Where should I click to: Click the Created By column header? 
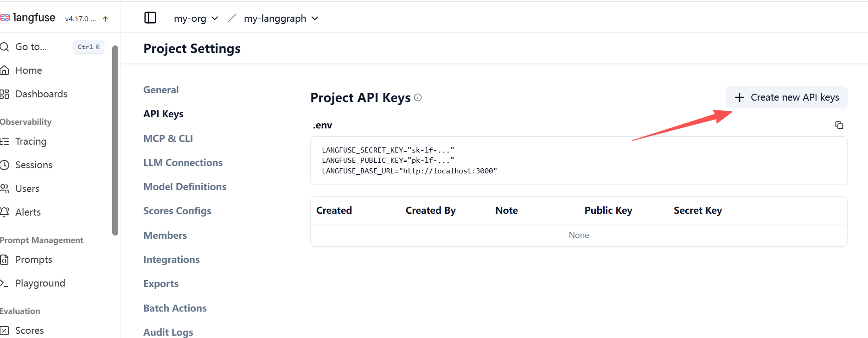tap(431, 210)
